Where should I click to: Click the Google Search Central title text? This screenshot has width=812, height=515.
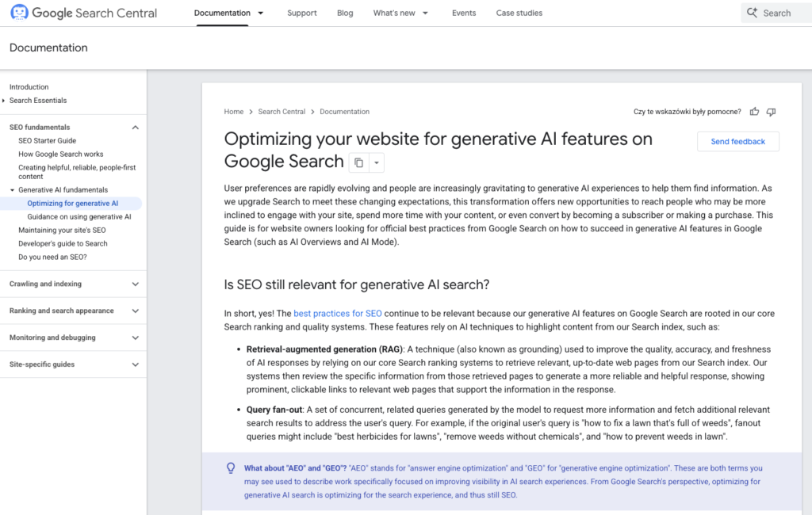(x=94, y=13)
